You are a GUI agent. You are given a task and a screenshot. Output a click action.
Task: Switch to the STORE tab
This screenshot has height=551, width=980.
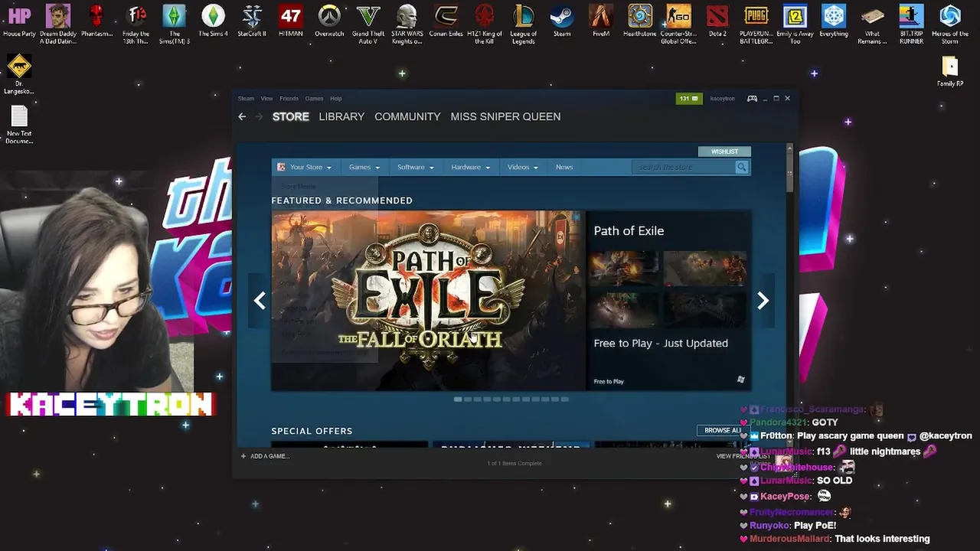coord(291,116)
